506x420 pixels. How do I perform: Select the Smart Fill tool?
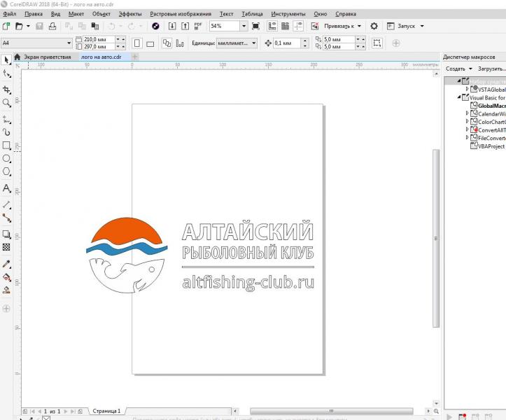(x=6, y=290)
